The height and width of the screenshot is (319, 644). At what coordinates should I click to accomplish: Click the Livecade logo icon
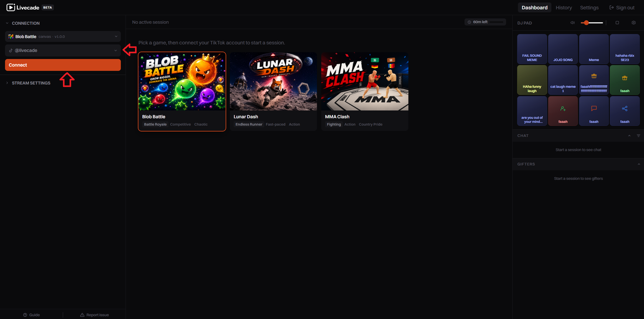click(x=11, y=7)
